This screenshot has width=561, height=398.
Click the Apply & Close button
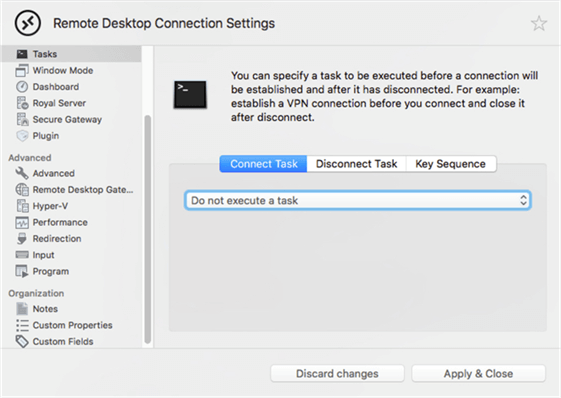coord(478,374)
